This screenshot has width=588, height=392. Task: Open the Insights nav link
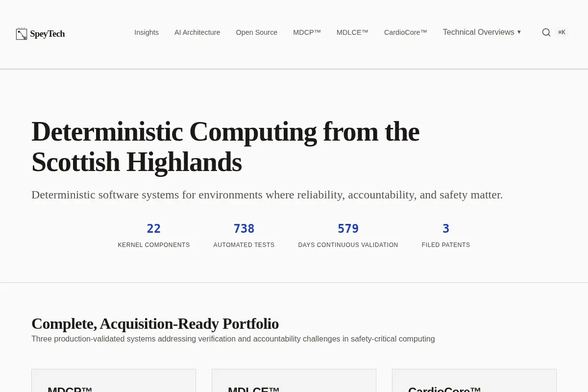pyautogui.click(x=147, y=32)
